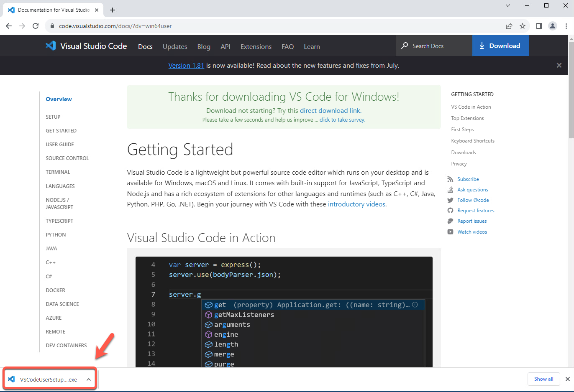
Task: Dismiss the Version 1.81 notification banner
Action: 559,65
